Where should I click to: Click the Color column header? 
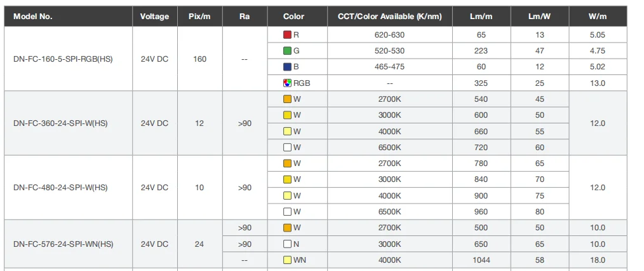(x=293, y=17)
